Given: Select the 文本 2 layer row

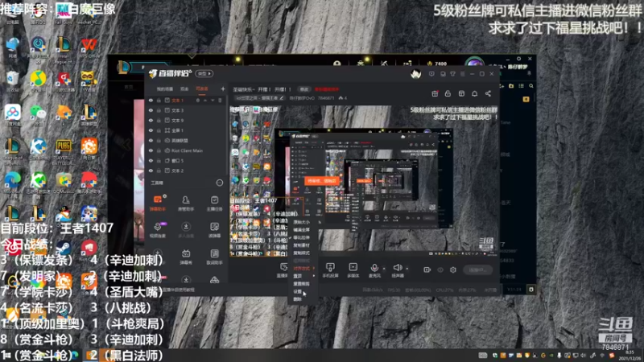Looking at the screenshot, I should click(x=186, y=171).
